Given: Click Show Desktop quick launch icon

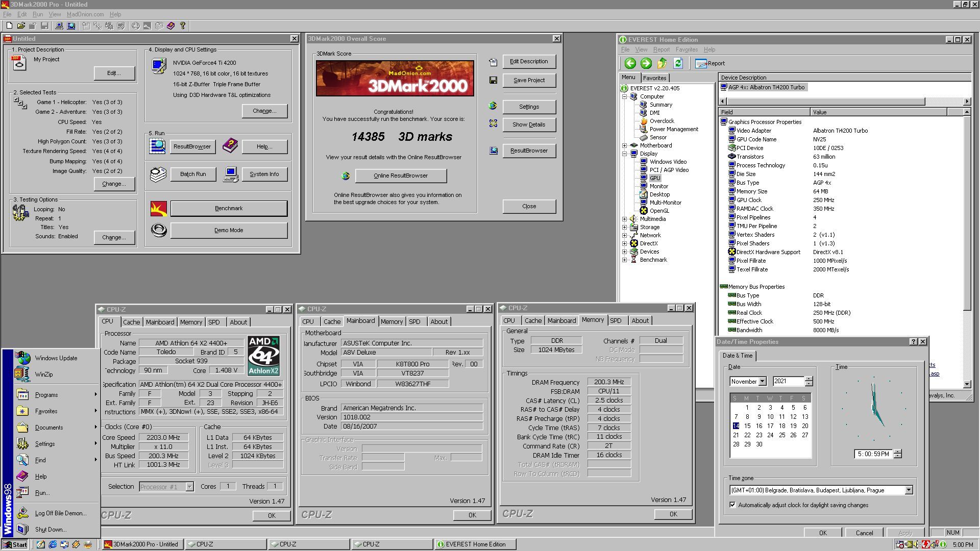Looking at the screenshot, I should click(x=41, y=544).
